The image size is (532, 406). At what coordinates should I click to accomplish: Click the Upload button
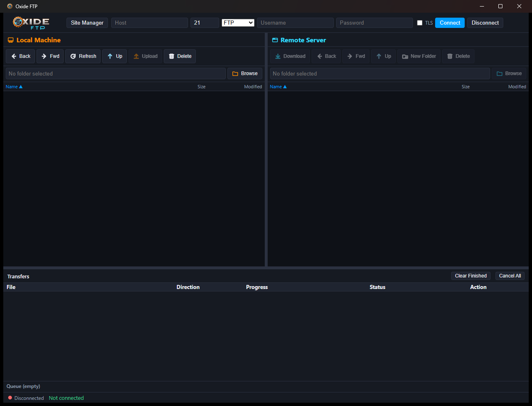145,56
